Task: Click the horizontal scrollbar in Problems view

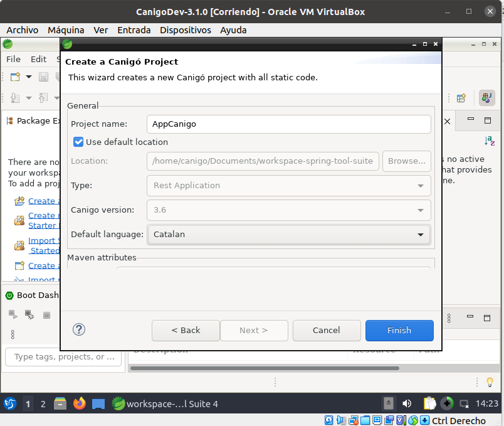Action: tap(265, 368)
